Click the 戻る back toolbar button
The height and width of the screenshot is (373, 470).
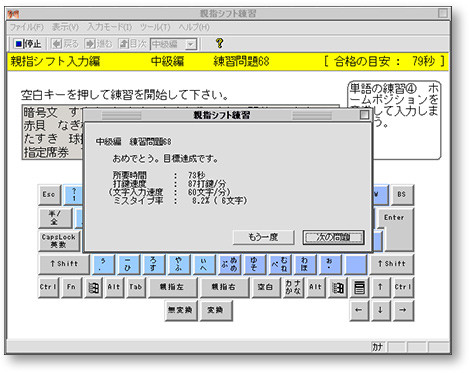(x=65, y=44)
